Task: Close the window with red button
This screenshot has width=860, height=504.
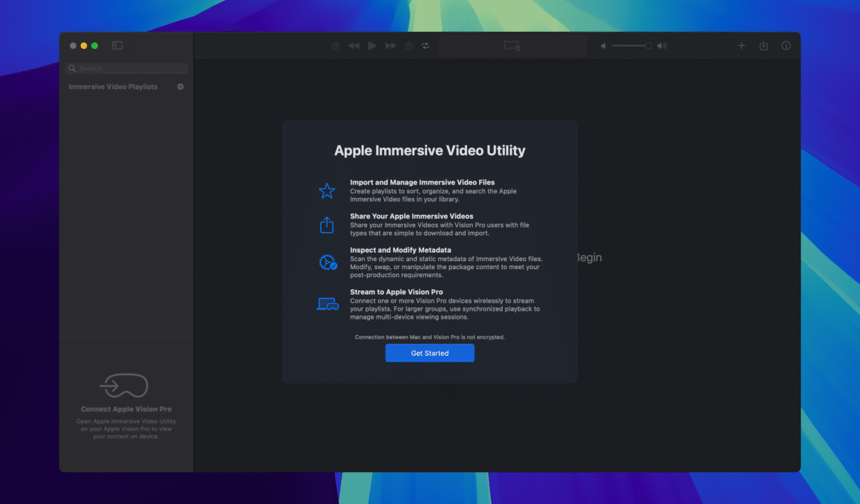Action: (73, 45)
